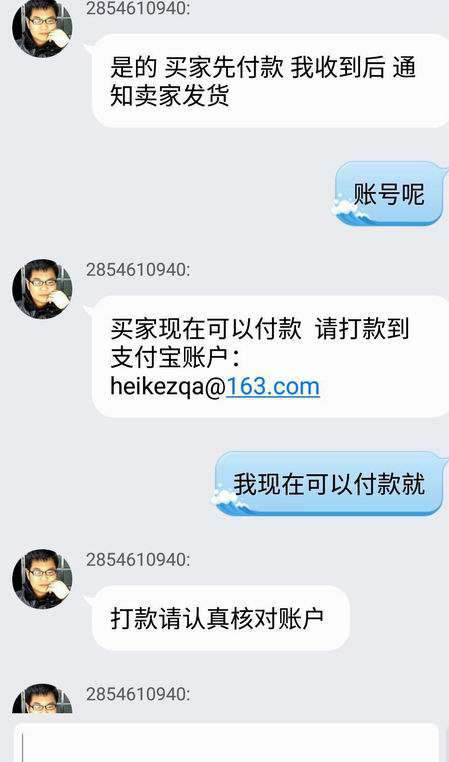This screenshot has width=449, height=762.
Task: Tap the 知卖家发货 line in the first message
Action: point(170,97)
